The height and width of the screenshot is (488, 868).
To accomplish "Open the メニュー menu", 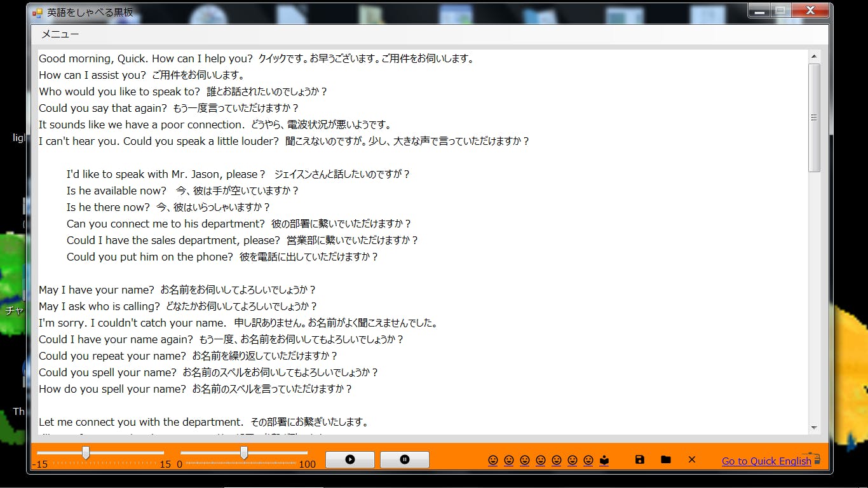I will point(60,34).
